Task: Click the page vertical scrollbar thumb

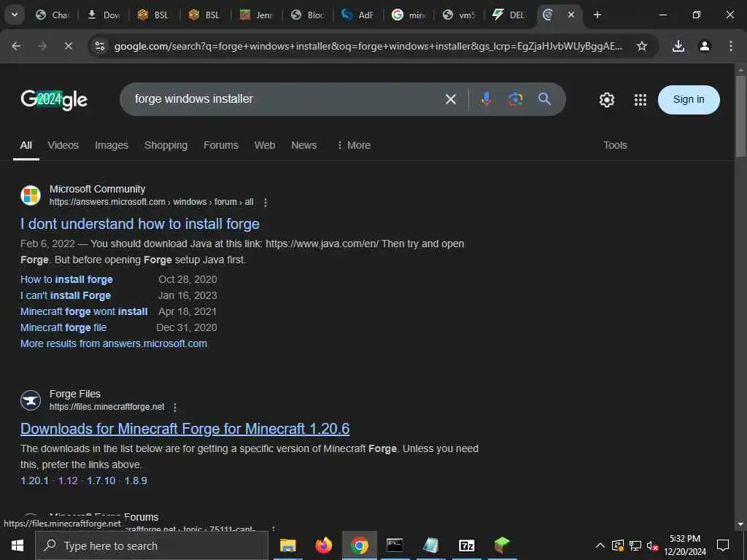Action: pyautogui.click(x=740, y=116)
